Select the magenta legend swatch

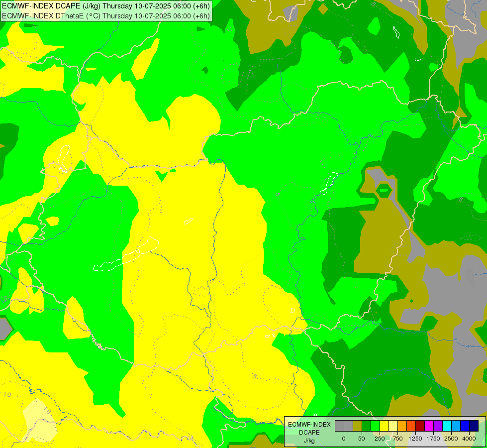[x=429, y=426]
